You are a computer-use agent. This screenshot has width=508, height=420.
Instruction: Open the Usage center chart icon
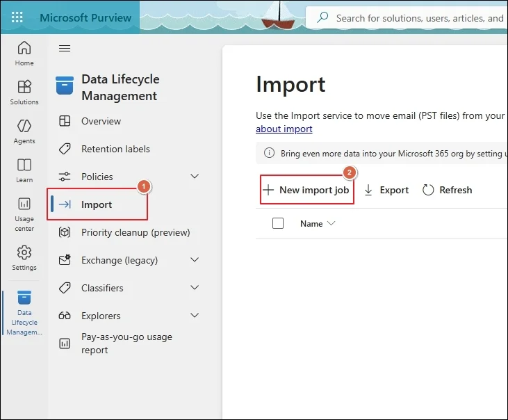coord(24,204)
